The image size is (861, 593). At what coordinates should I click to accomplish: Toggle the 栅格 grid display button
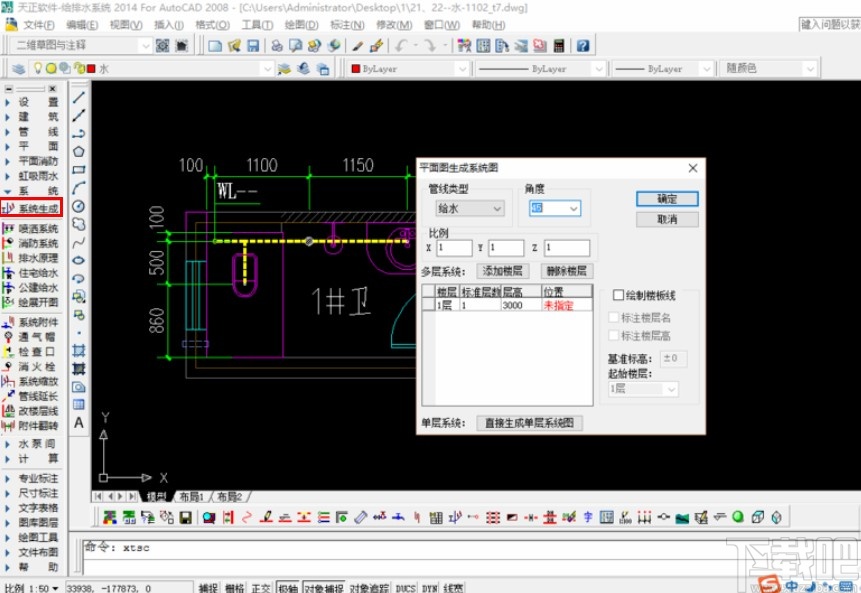235,588
